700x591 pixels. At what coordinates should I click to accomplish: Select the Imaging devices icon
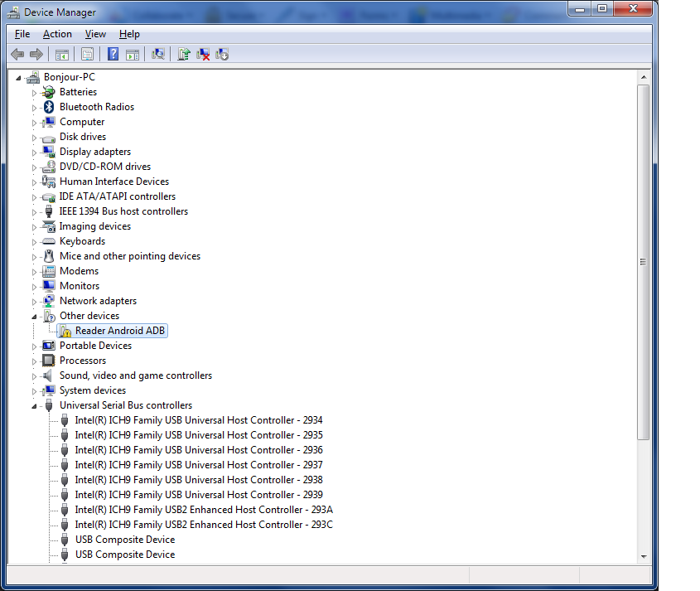tap(48, 226)
